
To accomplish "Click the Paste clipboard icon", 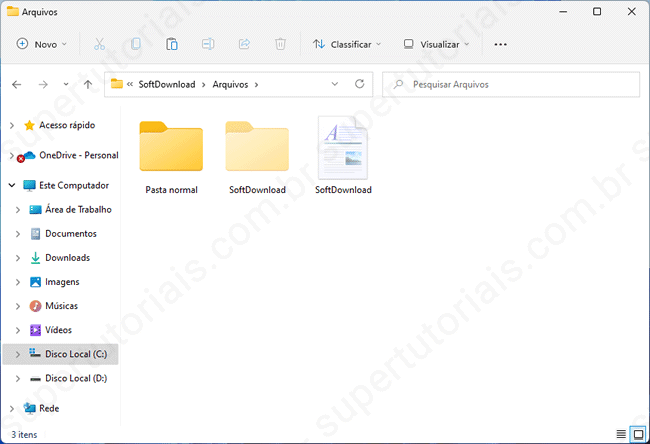I will [172, 44].
